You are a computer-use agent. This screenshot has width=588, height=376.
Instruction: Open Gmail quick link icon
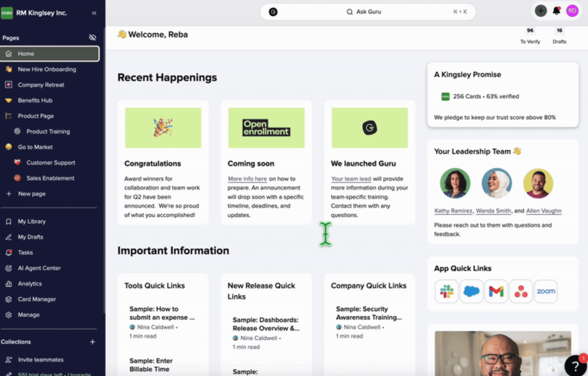click(496, 292)
